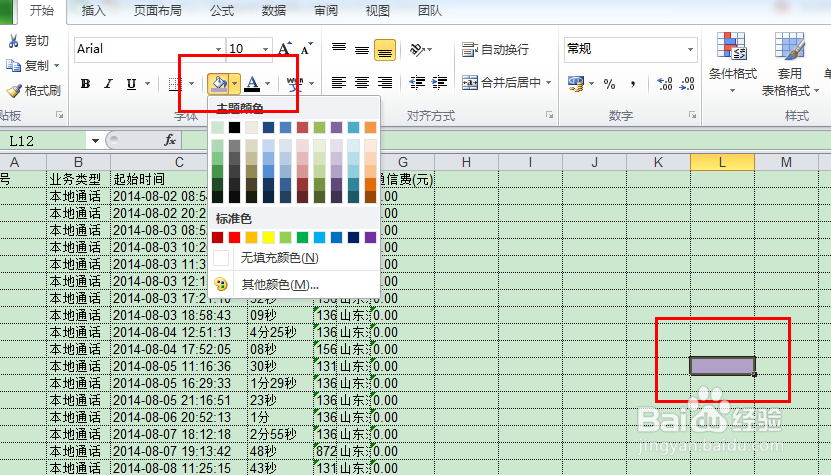This screenshot has width=831, height=475.
Task: Click Wrap Text (自动换行) button
Action: [x=495, y=49]
